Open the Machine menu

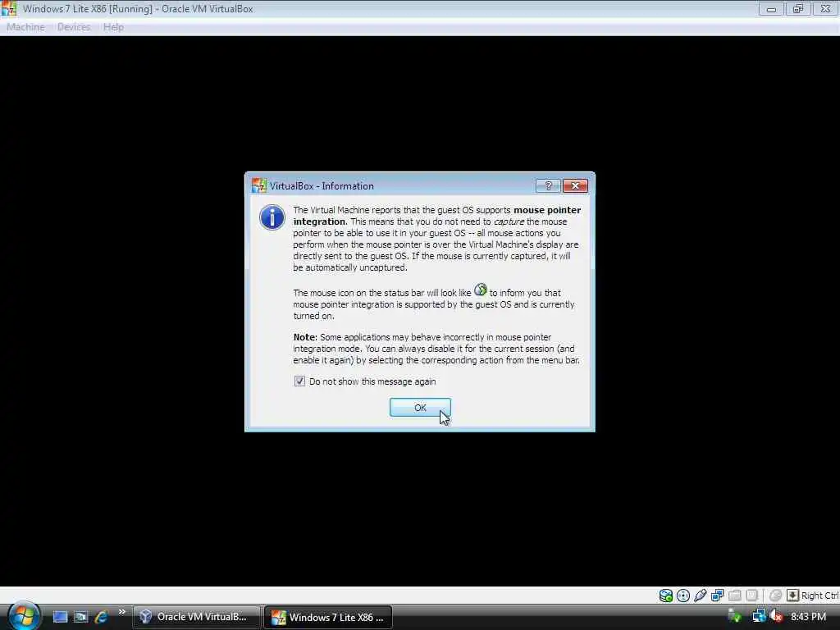coord(25,27)
